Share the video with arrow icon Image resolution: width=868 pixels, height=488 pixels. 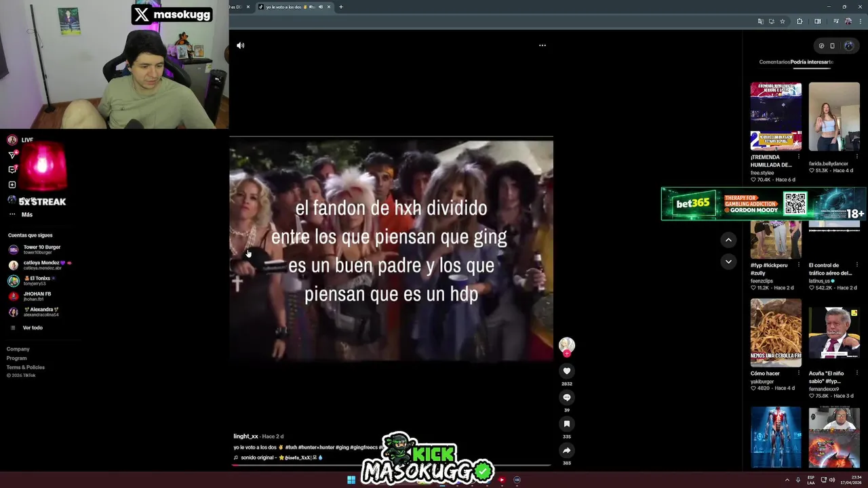pos(567,450)
